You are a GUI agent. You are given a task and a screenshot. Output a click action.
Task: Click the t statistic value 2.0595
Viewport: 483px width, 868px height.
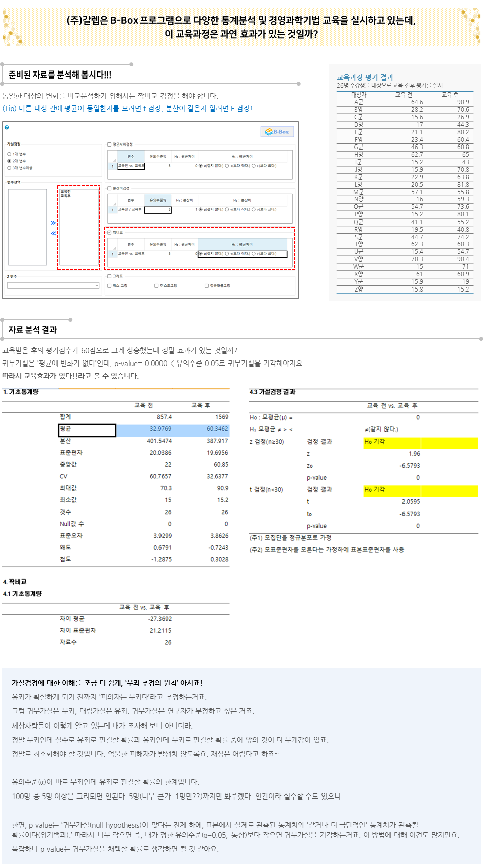click(x=411, y=502)
